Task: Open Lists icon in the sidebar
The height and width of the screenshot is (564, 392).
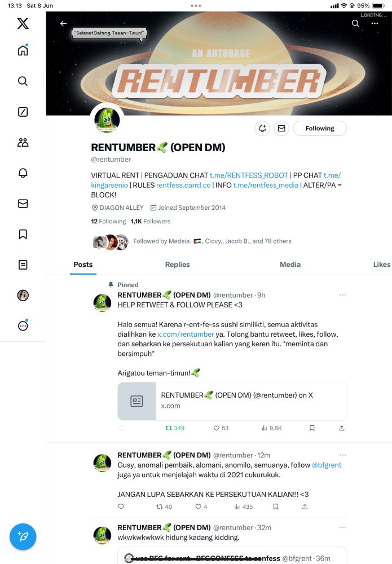Action: (x=23, y=265)
